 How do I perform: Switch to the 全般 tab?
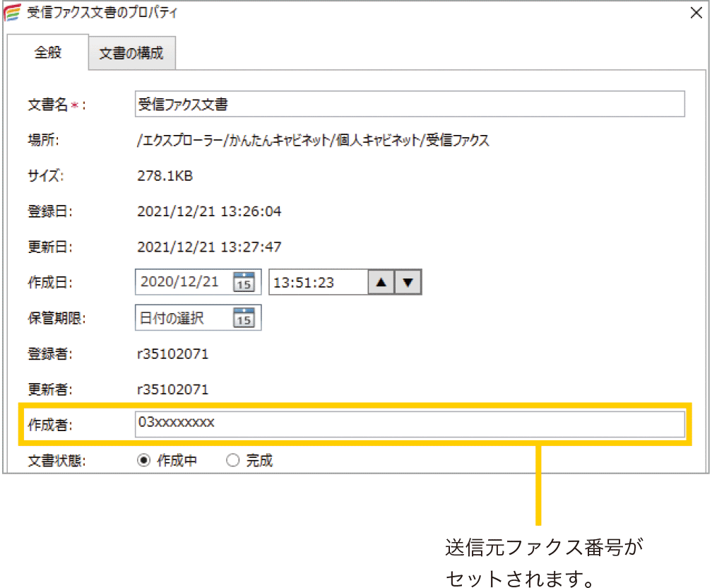tap(48, 52)
